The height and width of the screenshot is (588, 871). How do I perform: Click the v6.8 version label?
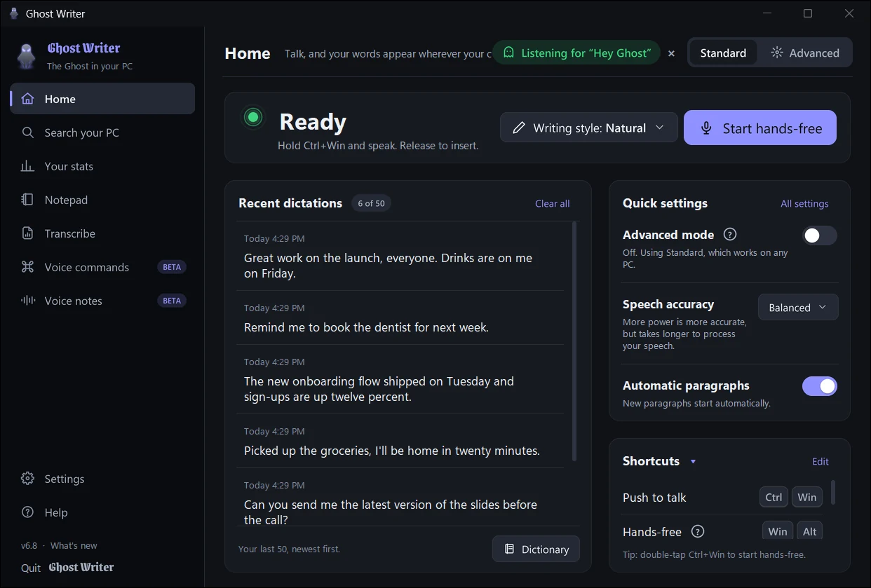29,545
